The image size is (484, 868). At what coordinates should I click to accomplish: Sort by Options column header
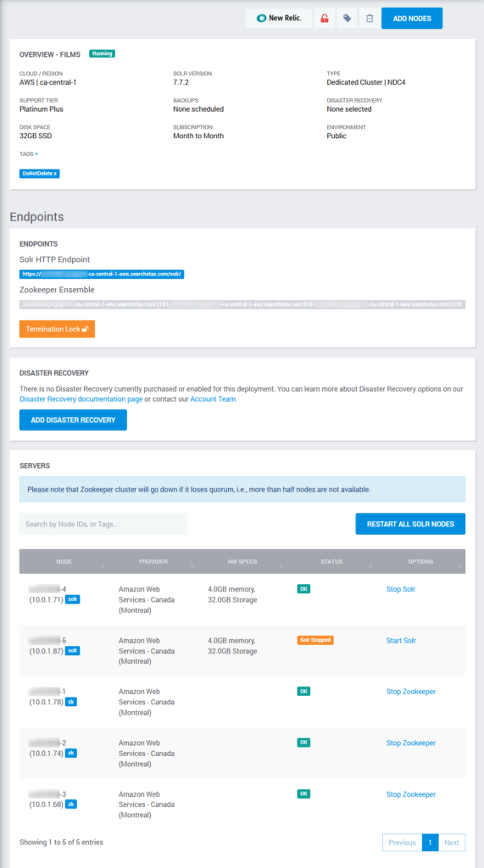coord(420,561)
